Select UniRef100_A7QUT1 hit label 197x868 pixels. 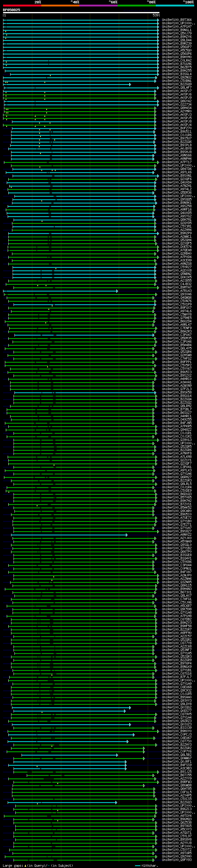tap(177, 833)
